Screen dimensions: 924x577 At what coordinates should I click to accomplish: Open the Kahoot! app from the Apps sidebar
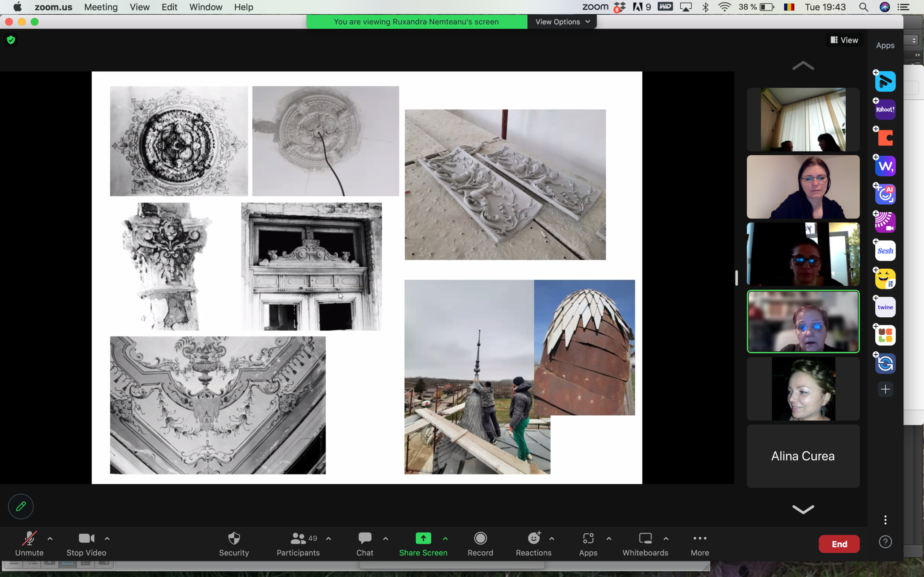pos(885,109)
